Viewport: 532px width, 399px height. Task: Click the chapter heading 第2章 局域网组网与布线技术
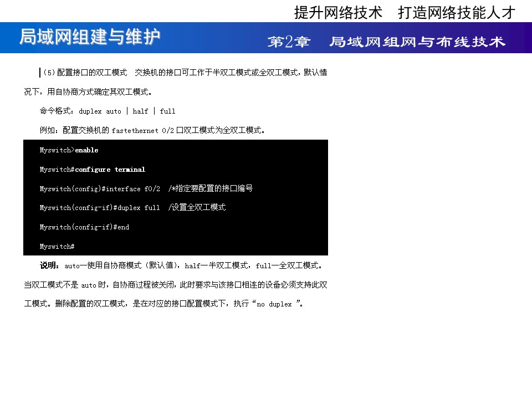(386, 42)
